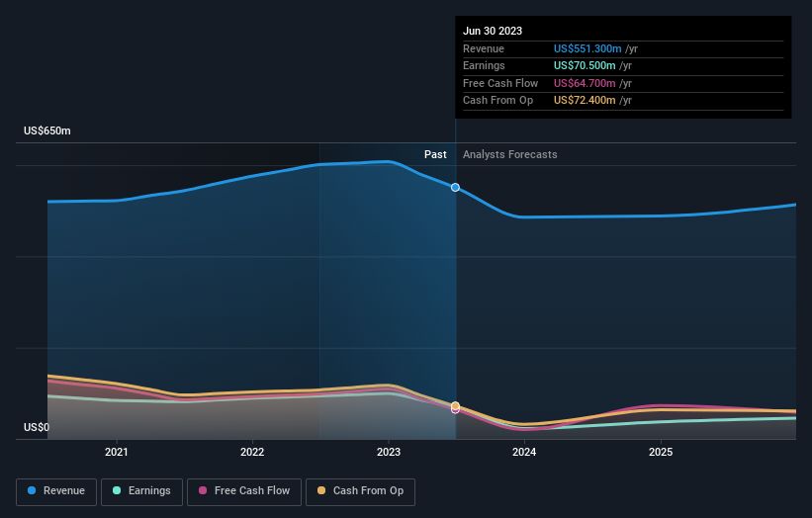
Task: Toggle the Free Cash Flow legend series
Action: click(244, 491)
